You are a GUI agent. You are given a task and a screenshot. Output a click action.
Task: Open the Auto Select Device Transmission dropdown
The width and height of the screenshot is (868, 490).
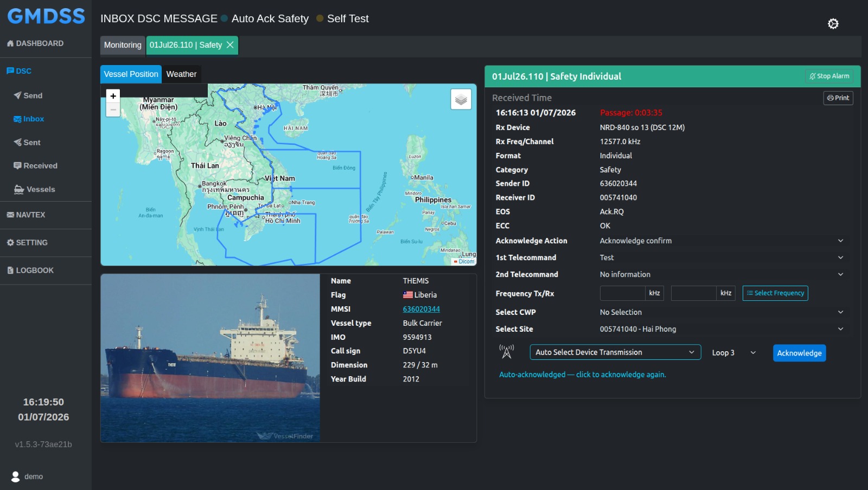tap(615, 352)
